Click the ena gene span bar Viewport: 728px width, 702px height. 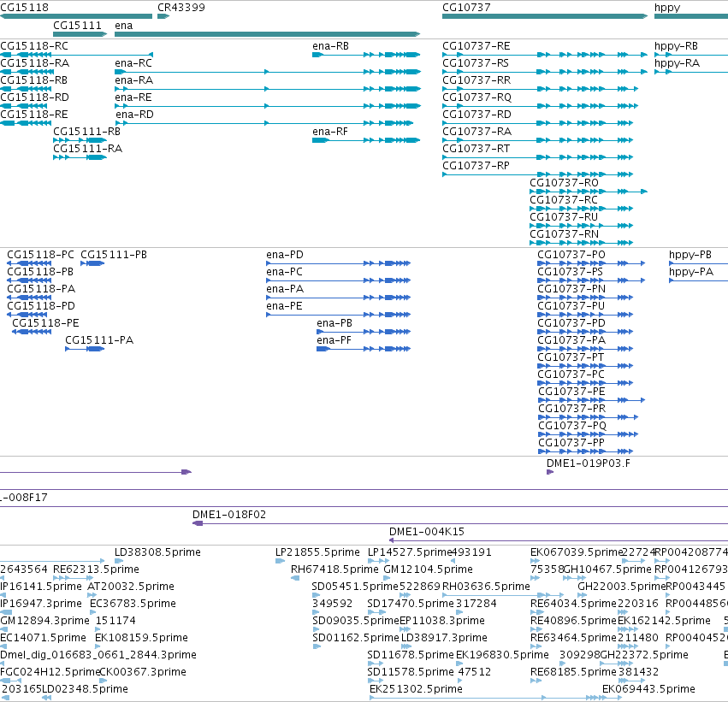[268, 34]
